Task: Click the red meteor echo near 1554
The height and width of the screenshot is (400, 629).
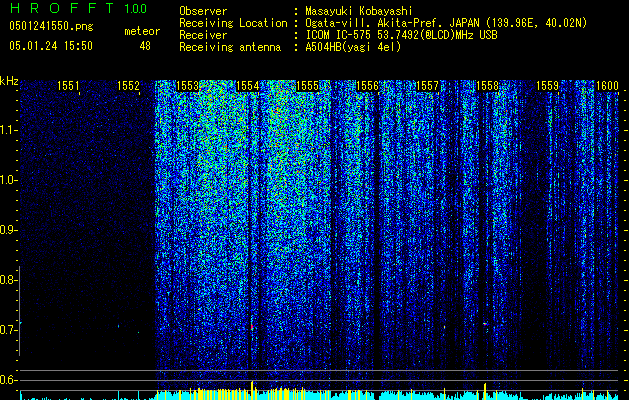Action: point(252,327)
